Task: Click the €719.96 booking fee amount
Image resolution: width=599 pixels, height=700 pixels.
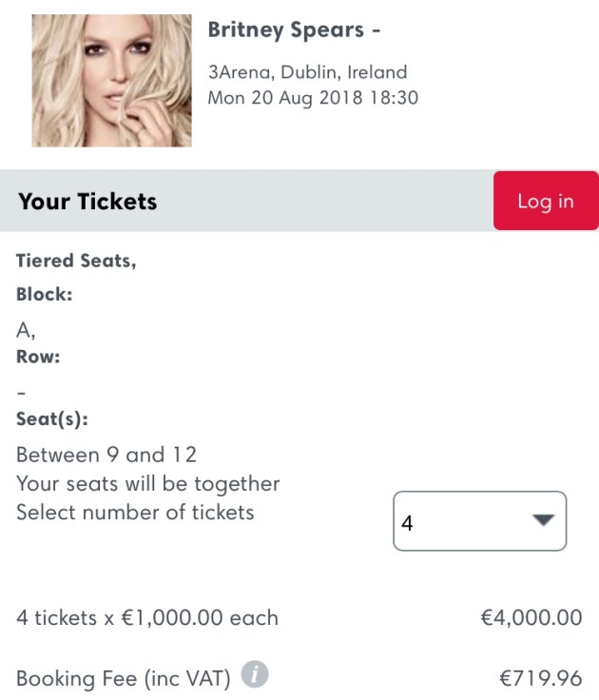Action: (540, 678)
